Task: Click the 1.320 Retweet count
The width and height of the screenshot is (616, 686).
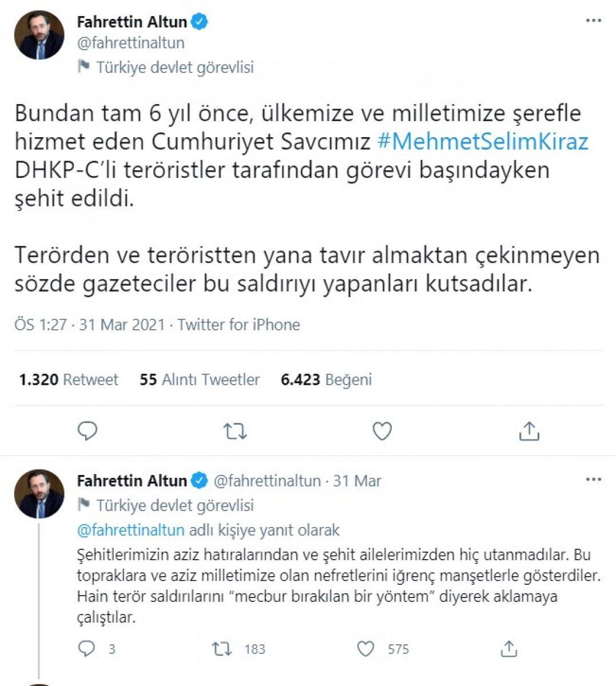Action: (68, 379)
